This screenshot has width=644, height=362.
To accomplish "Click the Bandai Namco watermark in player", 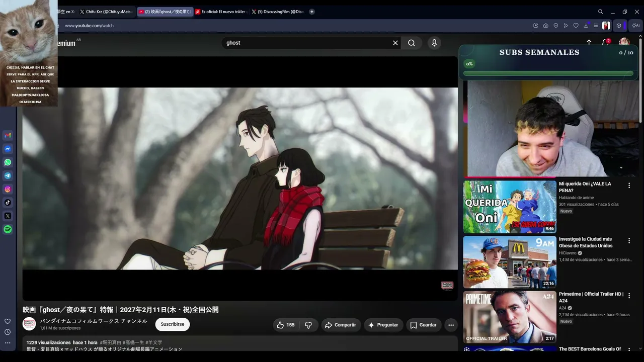I will click(447, 286).
